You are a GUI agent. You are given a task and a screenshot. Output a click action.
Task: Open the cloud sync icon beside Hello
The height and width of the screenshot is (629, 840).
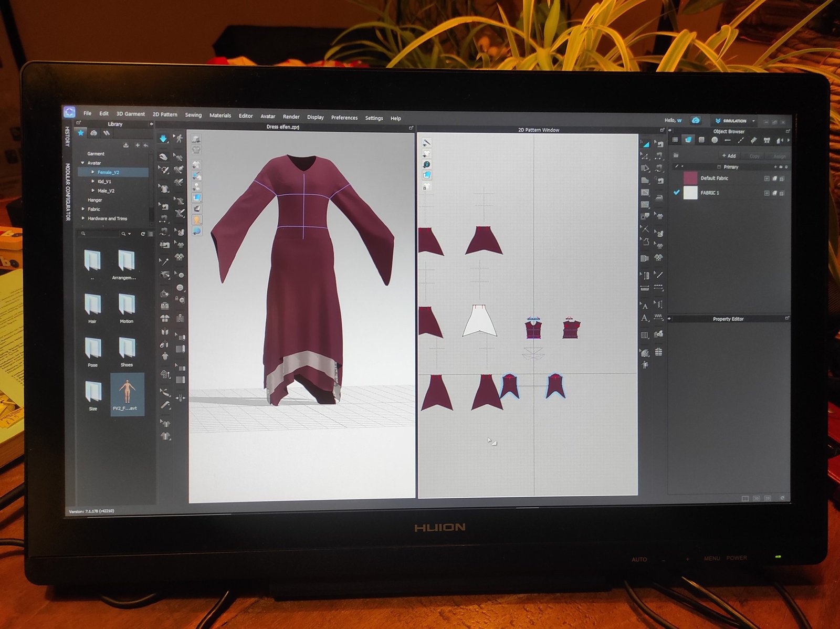click(x=696, y=121)
